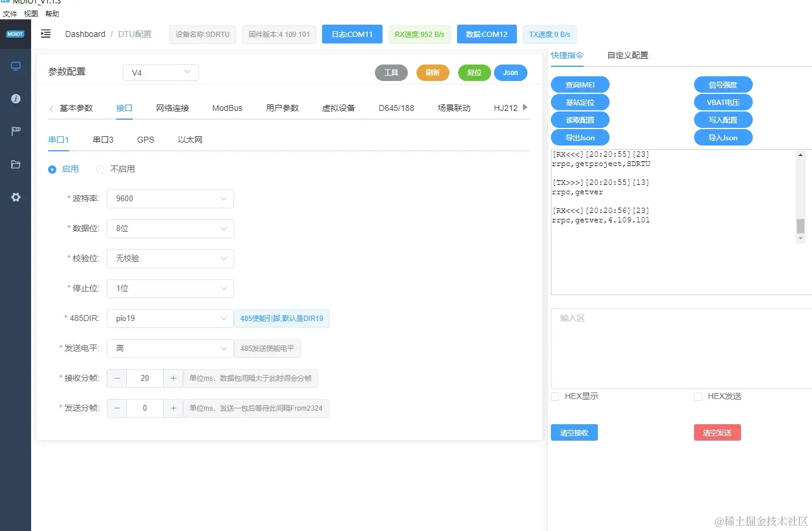Increase 发送分帧 value with plus button
This screenshot has height=531, width=812.
173,408
